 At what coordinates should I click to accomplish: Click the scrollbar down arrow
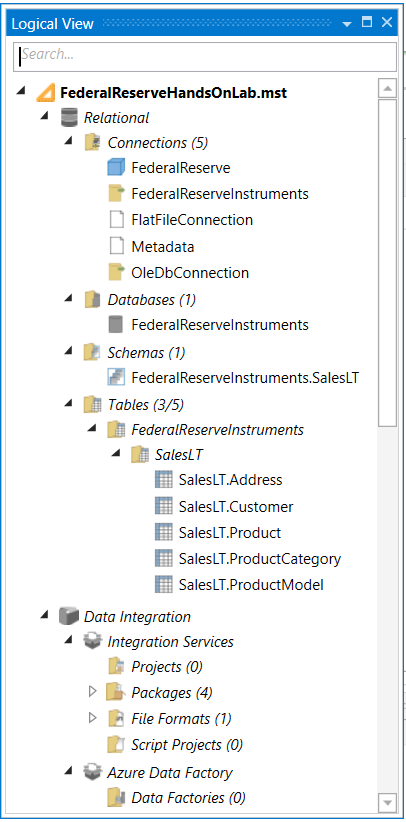coord(387,802)
